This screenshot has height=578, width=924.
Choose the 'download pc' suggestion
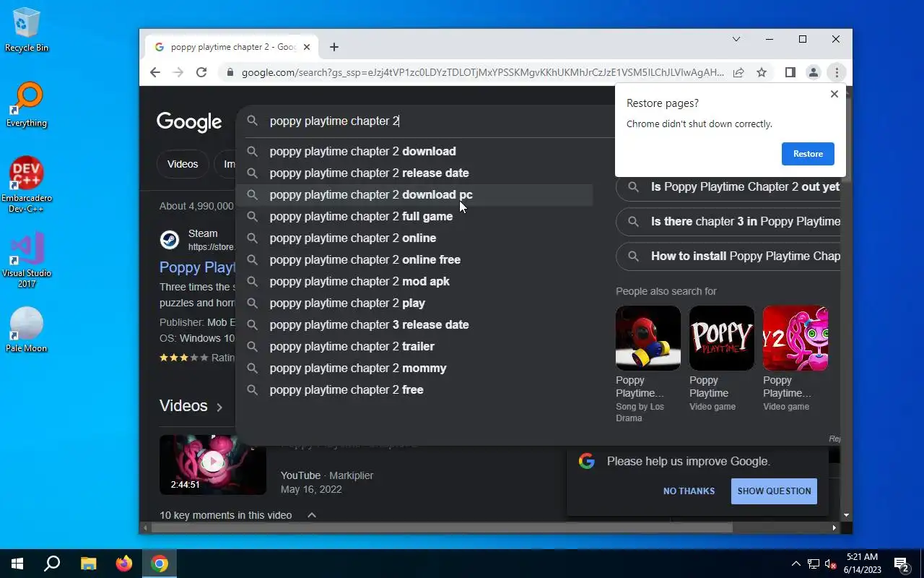414,194
